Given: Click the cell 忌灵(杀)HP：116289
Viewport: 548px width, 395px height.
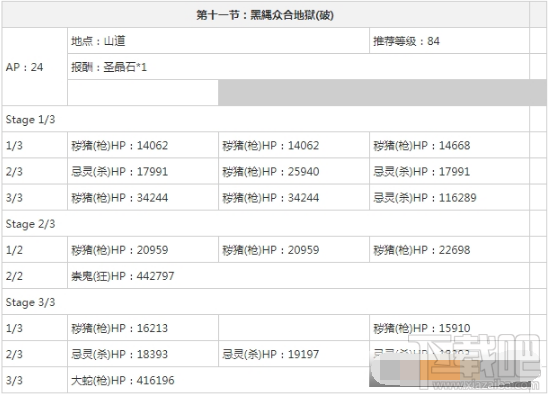Looking at the screenshot, I should click(x=449, y=198).
